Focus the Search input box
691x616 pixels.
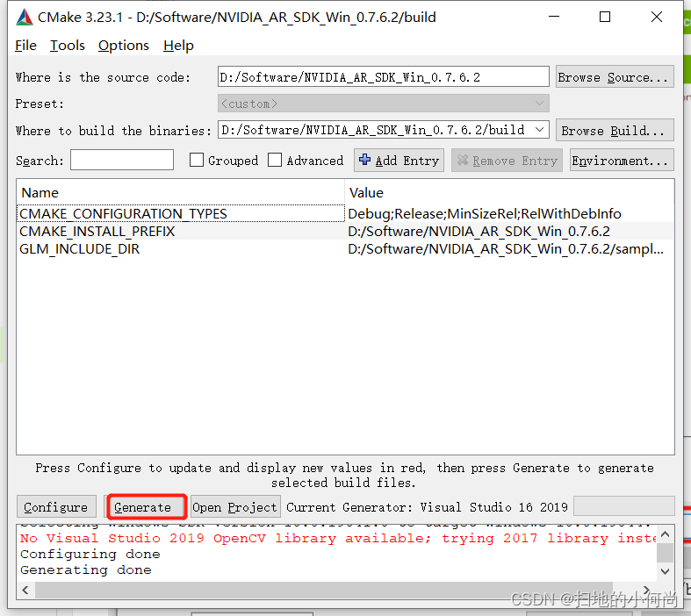[x=122, y=160]
